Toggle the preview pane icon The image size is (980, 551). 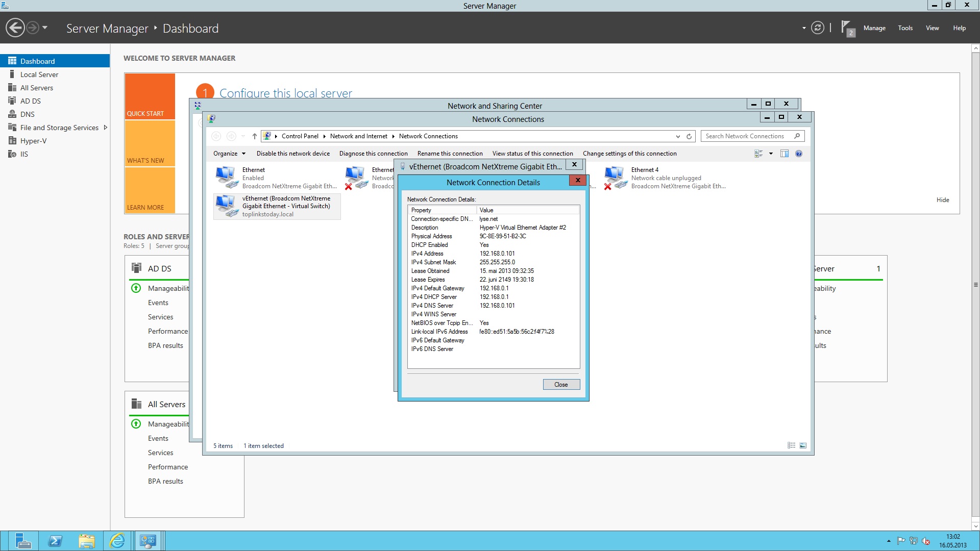[x=785, y=154]
